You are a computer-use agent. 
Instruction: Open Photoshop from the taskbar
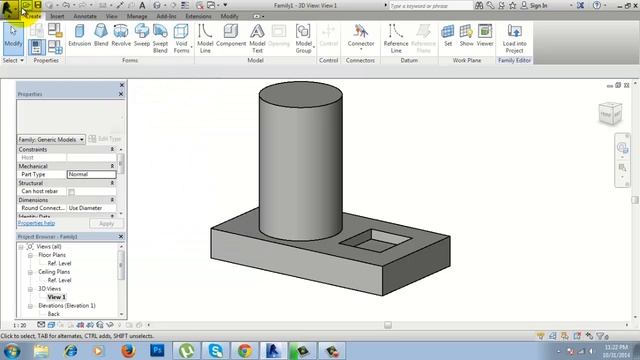click(157, 351)
